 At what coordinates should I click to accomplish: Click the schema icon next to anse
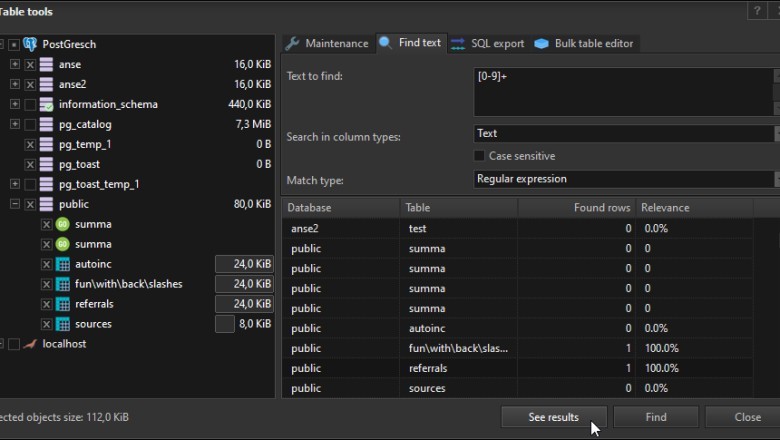coord(46,64)
